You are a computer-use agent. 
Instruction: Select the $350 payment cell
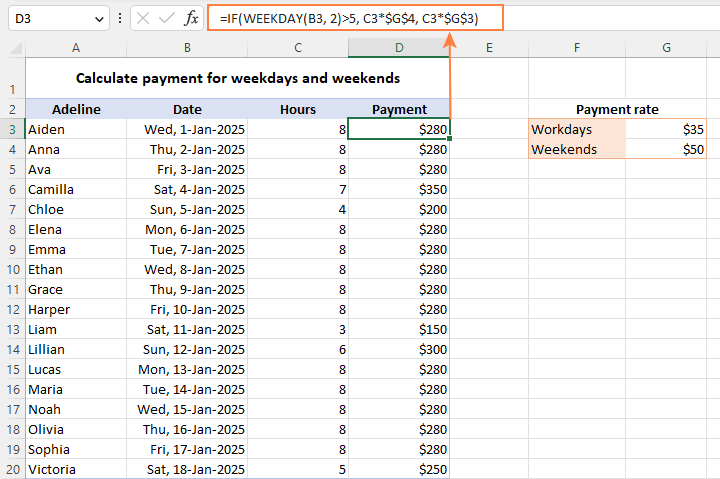(399, 189)
